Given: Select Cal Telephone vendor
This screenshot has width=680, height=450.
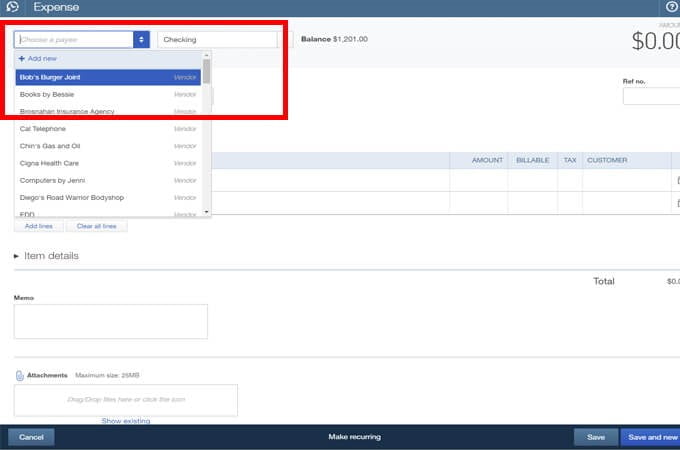Looking at the screenshot, I should pos(108,129).
